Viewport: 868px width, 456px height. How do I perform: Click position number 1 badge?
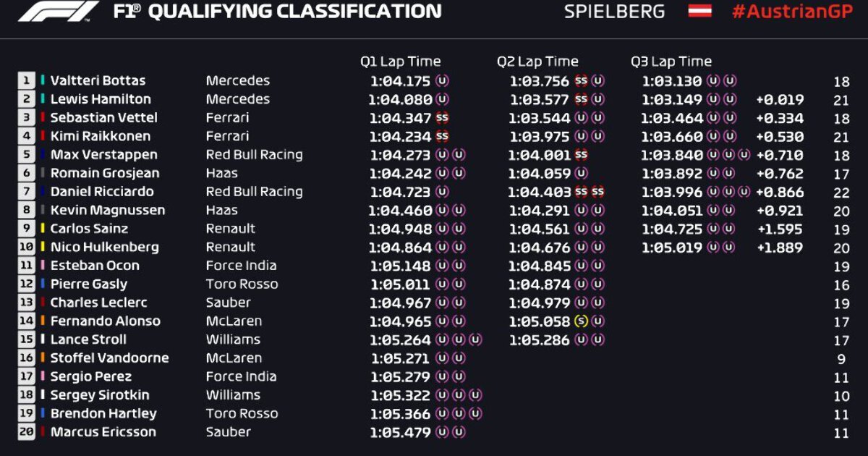pos(27,80)
